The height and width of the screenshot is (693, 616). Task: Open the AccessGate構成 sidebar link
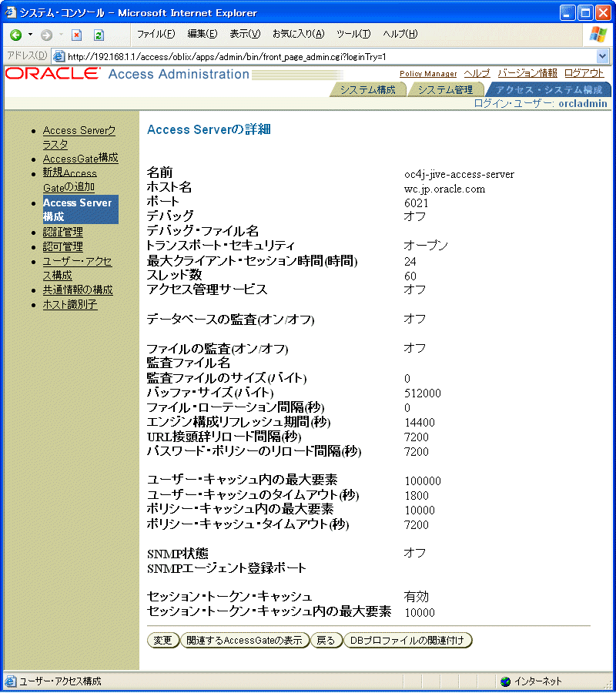(x=80, y=158)
